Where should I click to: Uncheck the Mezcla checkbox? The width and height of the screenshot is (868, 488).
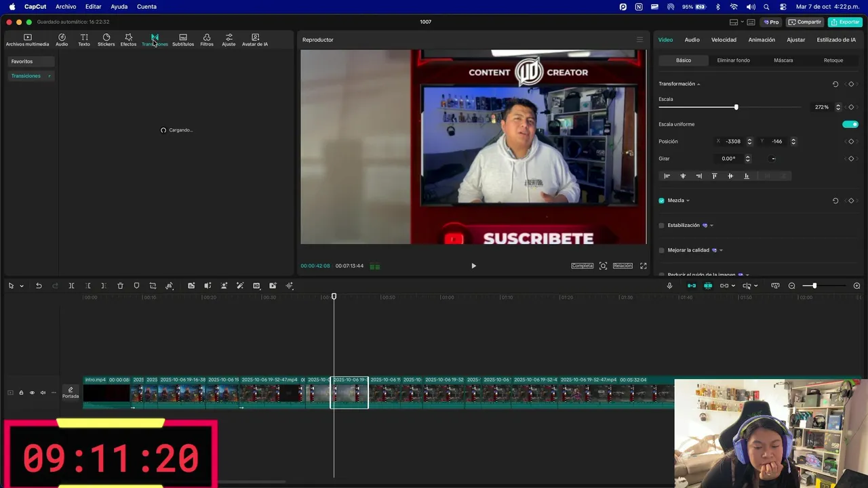pyautogui.click(x=662, y=201)
